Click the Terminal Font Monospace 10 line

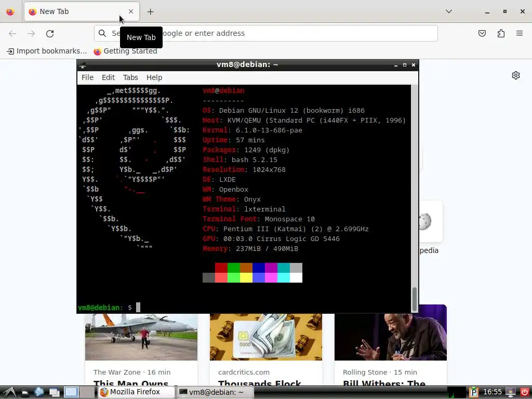259,219
